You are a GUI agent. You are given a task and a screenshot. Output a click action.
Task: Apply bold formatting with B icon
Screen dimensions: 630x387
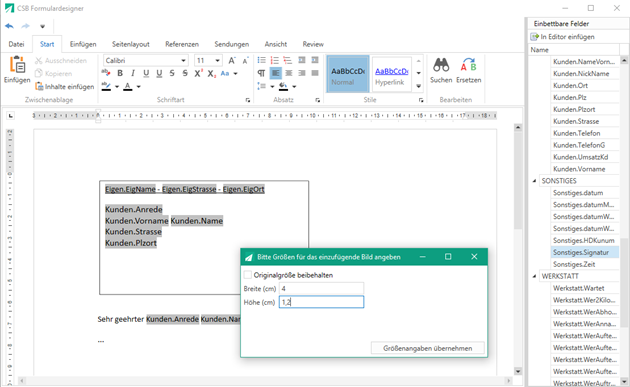pyautogui.click(x=120, y=73)
